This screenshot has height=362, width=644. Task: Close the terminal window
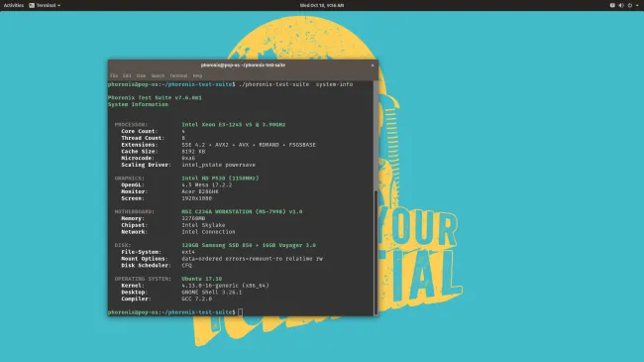373,65
